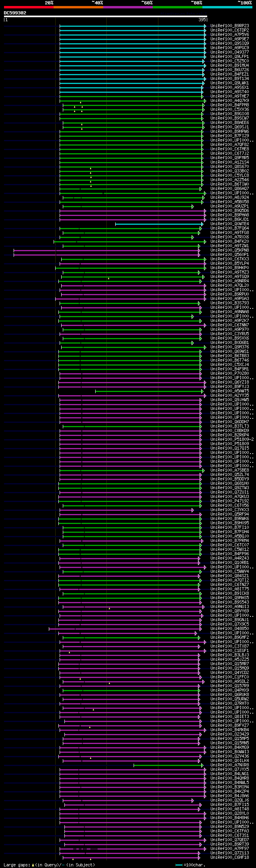Select the UniRef100_C3YKX3 label

[230, 510]
